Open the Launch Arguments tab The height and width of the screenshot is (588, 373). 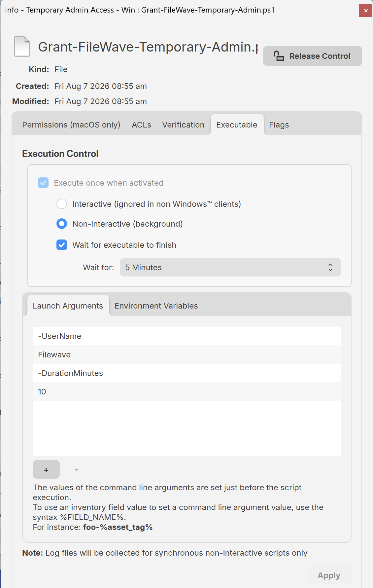pos(68,306)
